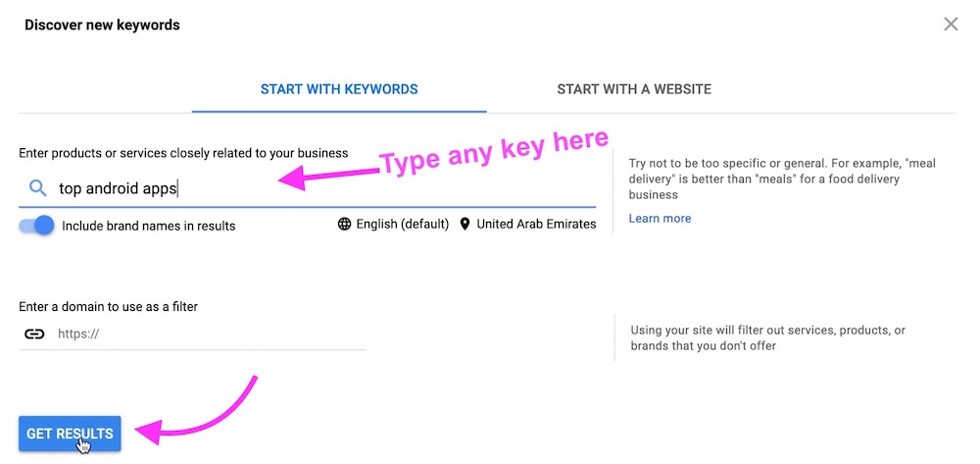980x464 pixels.
Task: Open the English (default) language selector
Action: click(402, 224)
